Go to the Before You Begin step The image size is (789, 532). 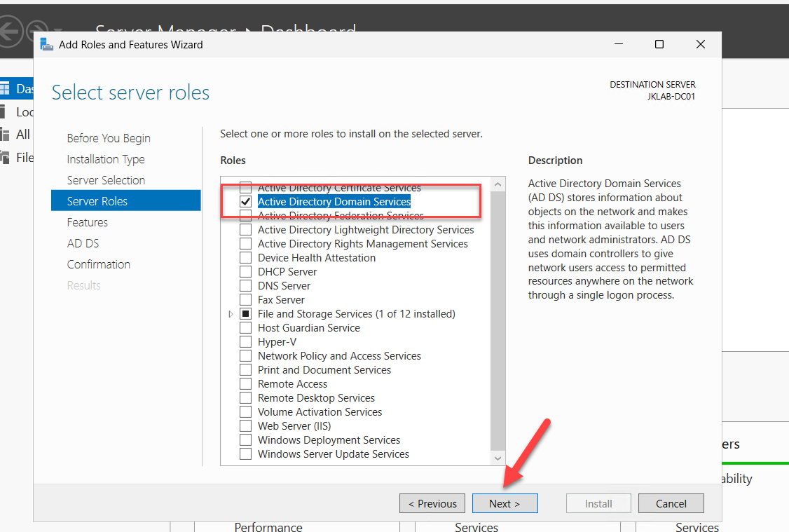click(x=109, y=138)
